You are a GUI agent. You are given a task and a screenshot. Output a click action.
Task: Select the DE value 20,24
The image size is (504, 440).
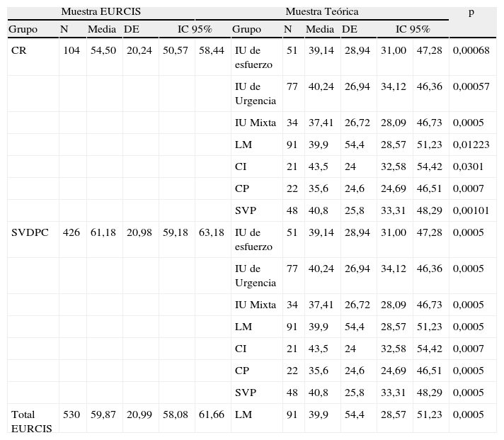(x=139, y=51)
